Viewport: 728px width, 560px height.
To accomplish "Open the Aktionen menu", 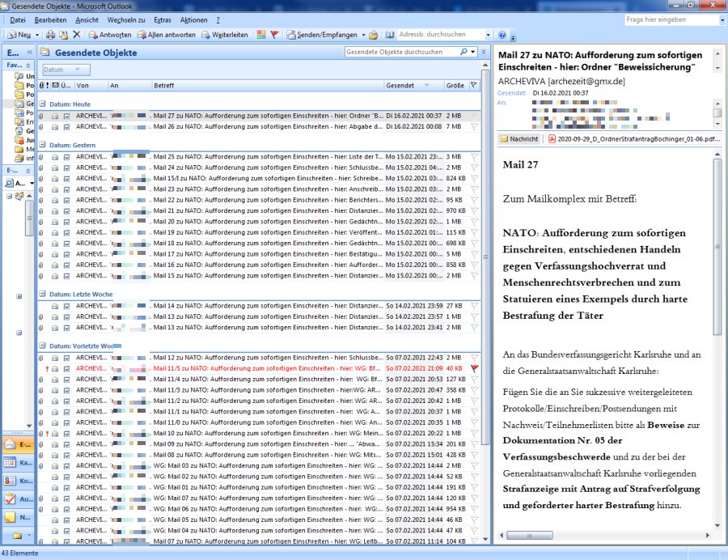I will point(193,20).
